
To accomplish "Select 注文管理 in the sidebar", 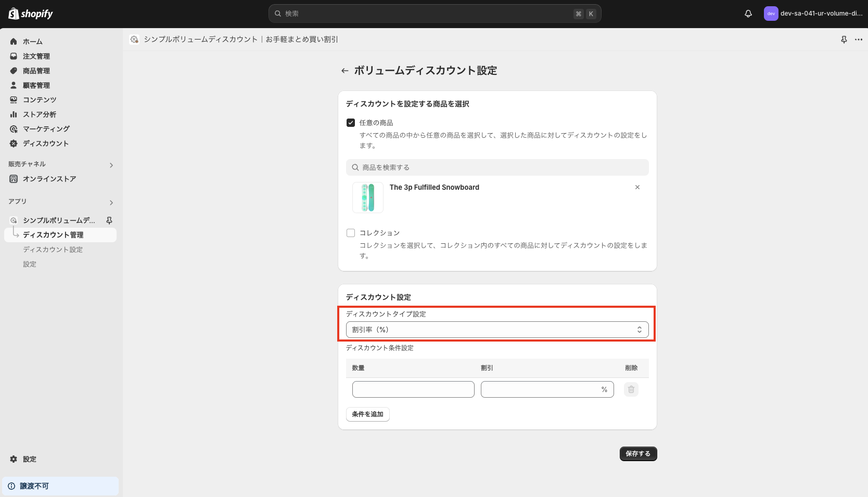I will coord(13,56).
